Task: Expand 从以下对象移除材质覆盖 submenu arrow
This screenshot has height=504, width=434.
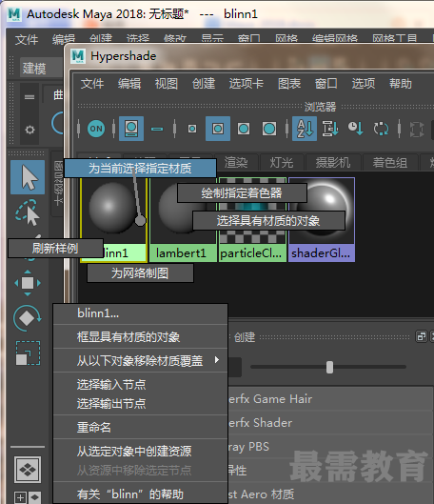Action: tap(217, 360)
